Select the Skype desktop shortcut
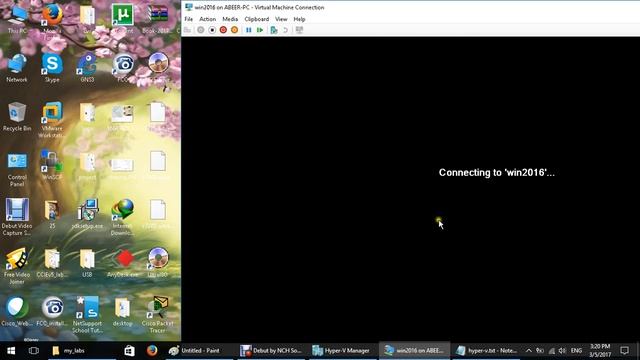This screenshot has width=640, height=360. (52, 68)
